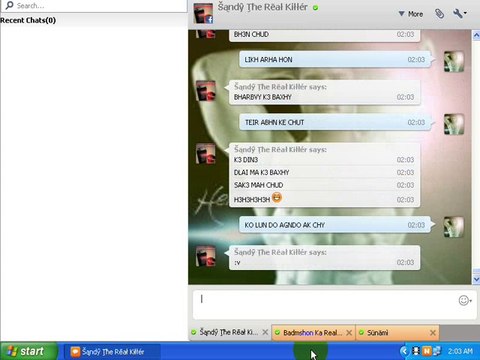Image resolution: width=480 pixels, height=360 pixels.
Task: Click the search magnifier icon
Action: tap(9, 5)
